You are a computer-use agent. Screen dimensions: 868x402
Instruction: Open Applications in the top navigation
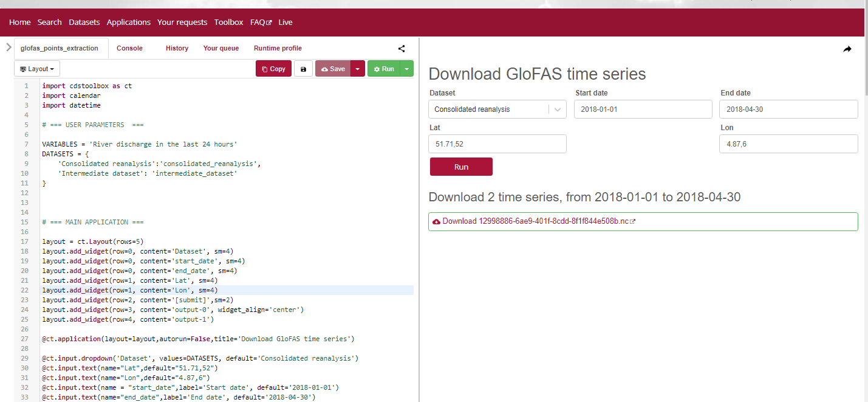129,22
